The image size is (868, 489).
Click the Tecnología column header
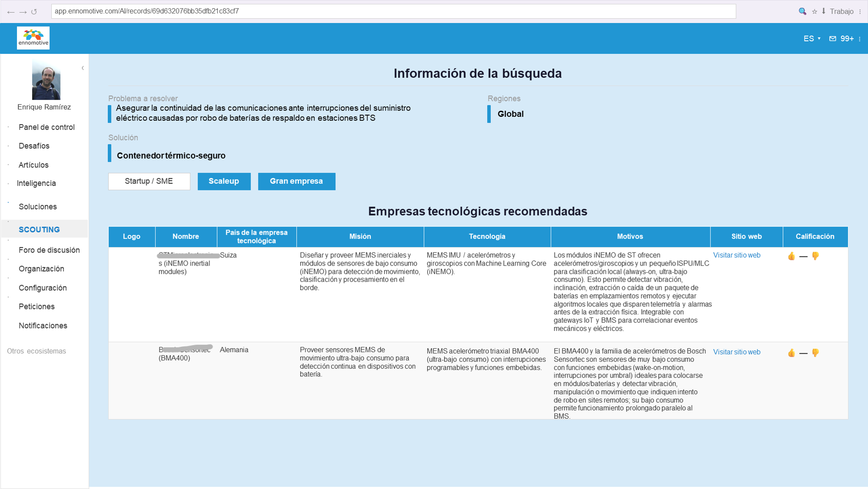487,236
